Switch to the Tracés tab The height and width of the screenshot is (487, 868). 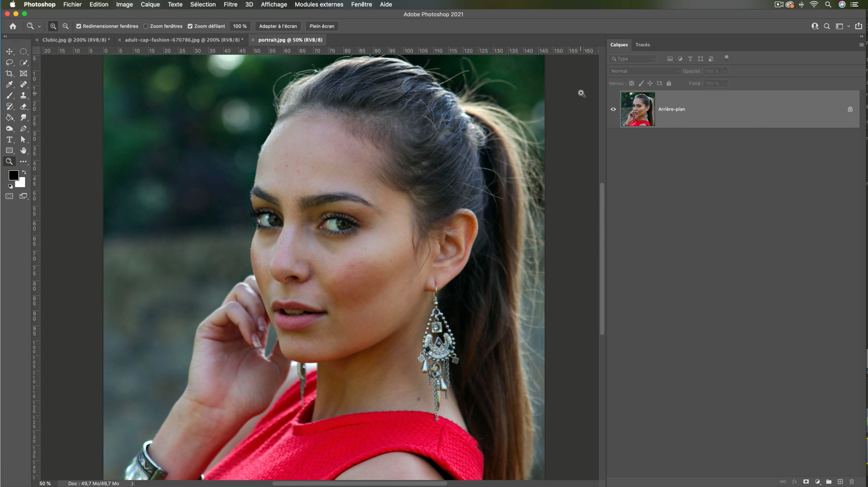[x=642, y=45]
